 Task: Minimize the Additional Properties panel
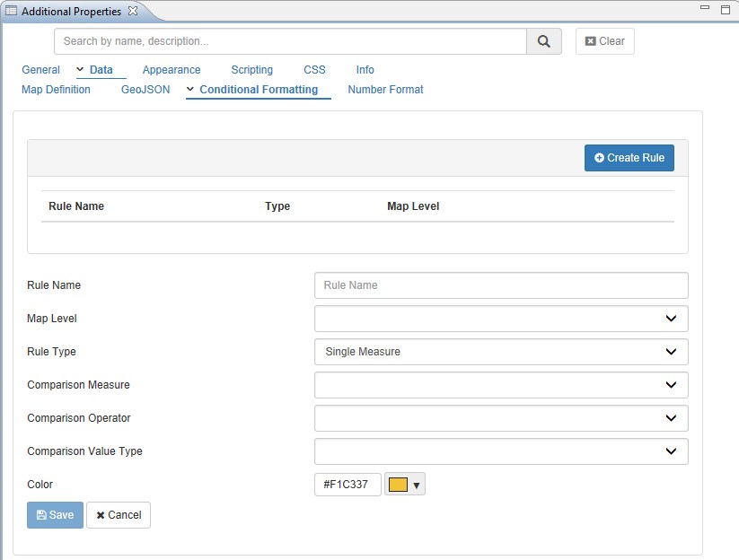tap(705, 10)
